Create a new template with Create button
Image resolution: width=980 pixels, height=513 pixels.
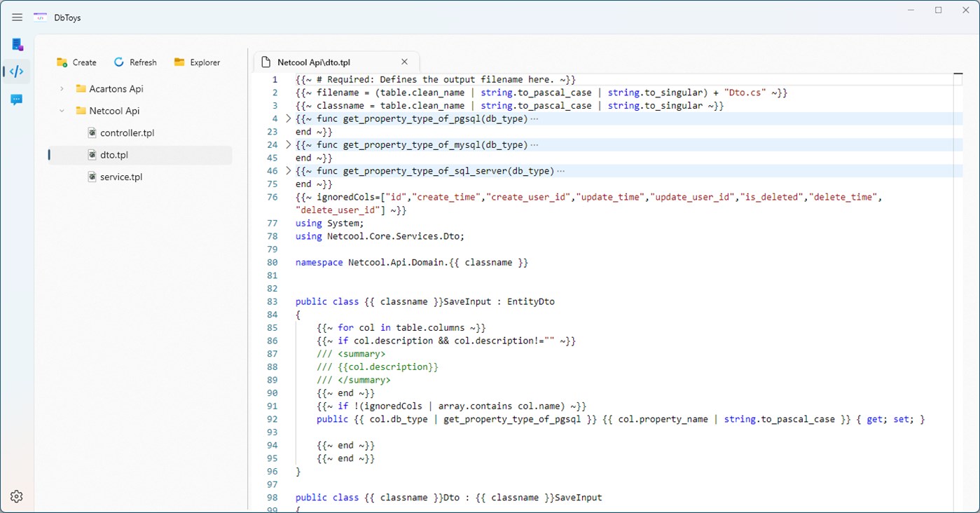(x=76, y=62)
